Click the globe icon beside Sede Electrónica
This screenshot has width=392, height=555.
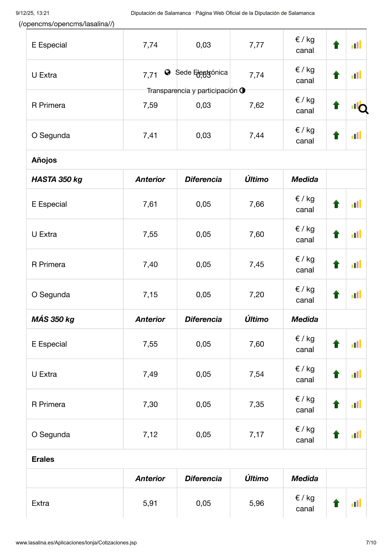click(x=168, y=72)
